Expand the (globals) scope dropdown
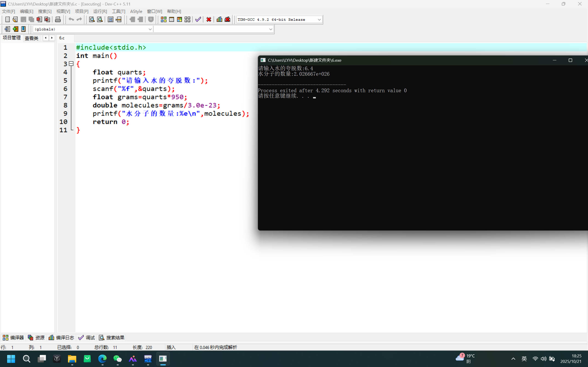 (x=150, y=29)
